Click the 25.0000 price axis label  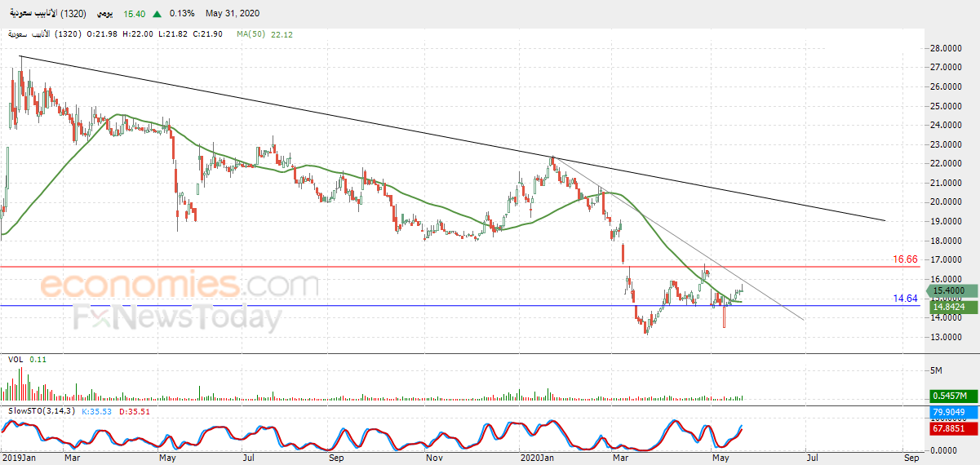(947, 106)
